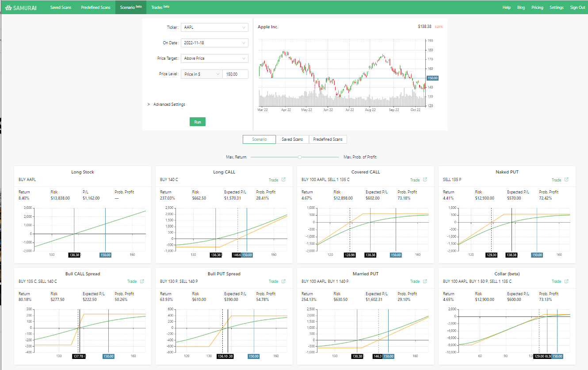Open Covered CALL trade external-link icon

point(425,180)
